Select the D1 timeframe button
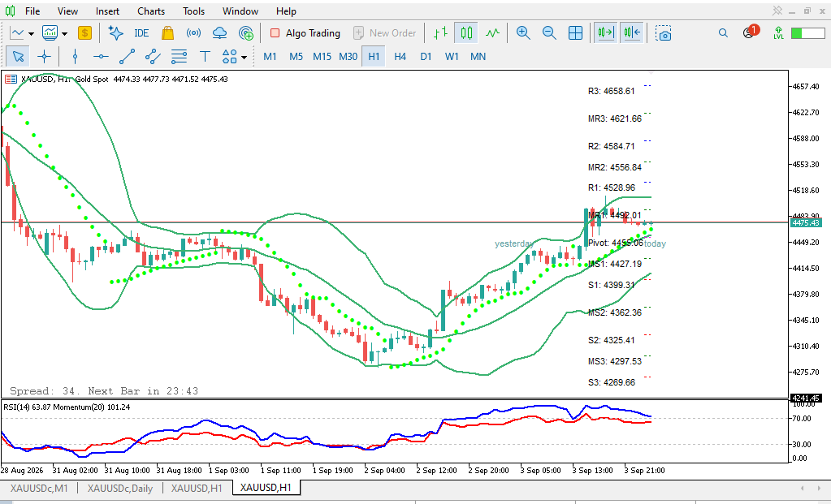 click(426, 56)
